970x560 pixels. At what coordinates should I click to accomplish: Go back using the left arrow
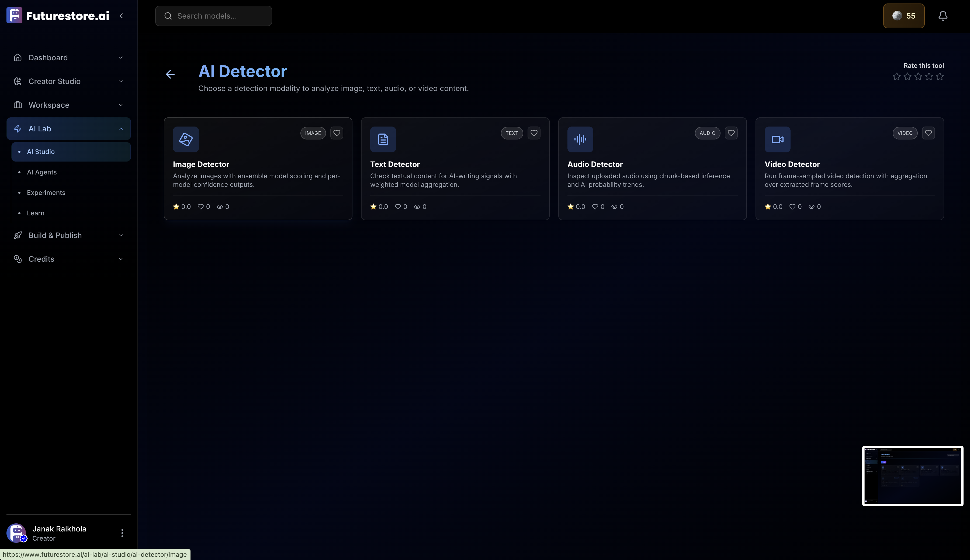170,74
